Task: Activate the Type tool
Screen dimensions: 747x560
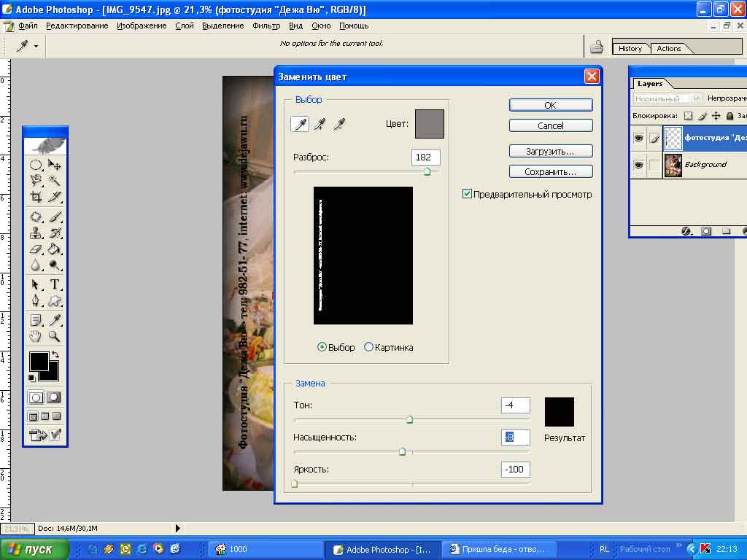Action: (54, 285)
